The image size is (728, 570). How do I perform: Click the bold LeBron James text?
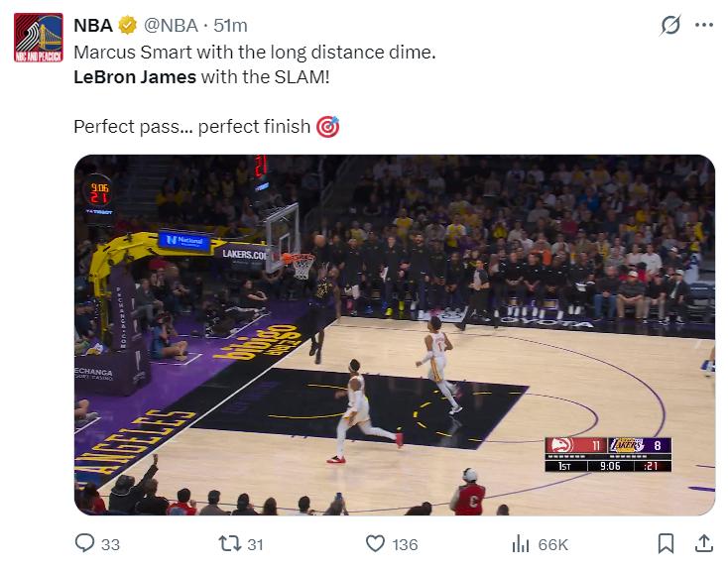click(135, 76)
